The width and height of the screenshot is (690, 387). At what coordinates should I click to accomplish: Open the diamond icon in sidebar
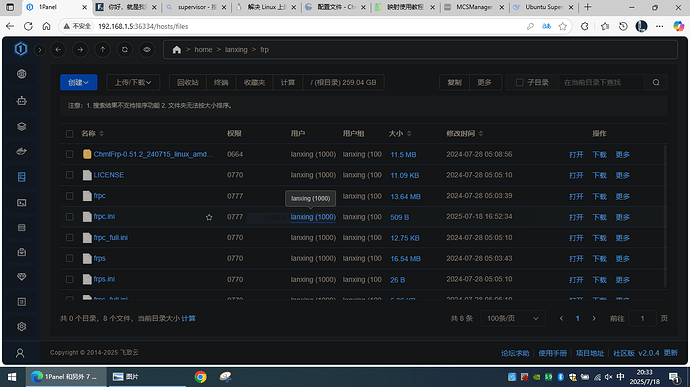[x=22, y=277]
